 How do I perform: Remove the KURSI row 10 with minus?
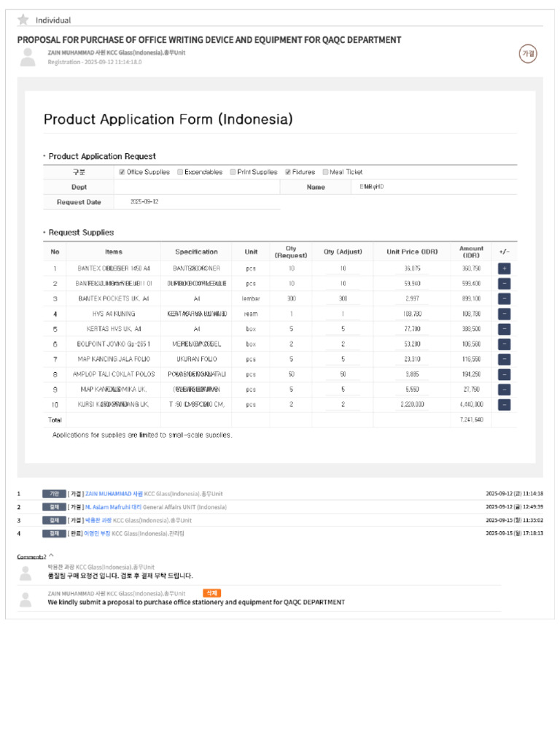[505, 404]
